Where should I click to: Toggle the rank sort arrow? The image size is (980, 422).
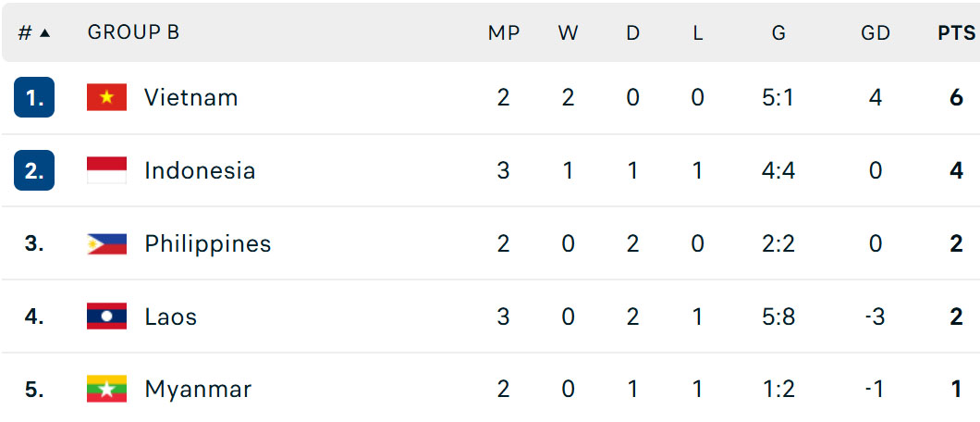(44, 33)
